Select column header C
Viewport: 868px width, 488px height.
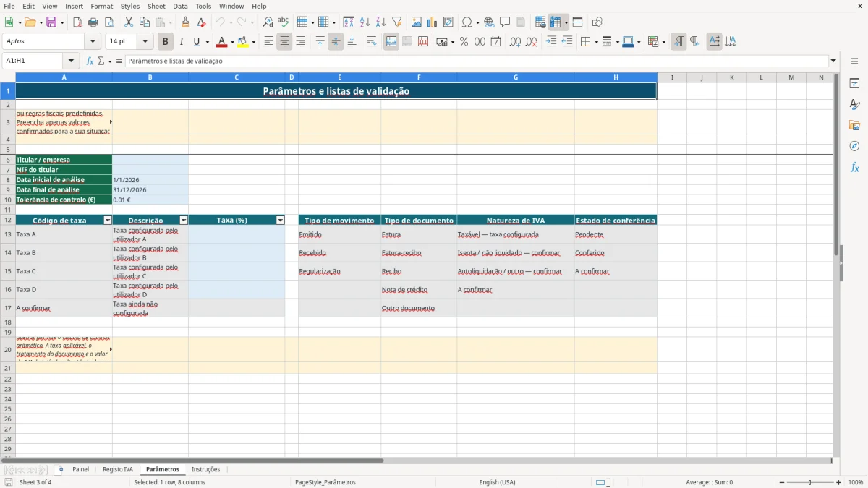(x=237, y=77)
